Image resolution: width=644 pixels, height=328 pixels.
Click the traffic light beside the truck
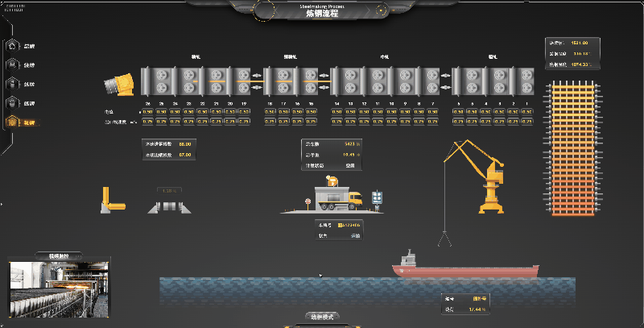[x=377, y=200]
